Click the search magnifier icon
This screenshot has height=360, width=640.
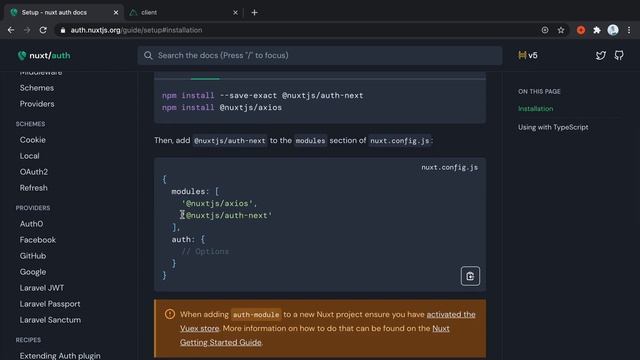click(148, 56)
